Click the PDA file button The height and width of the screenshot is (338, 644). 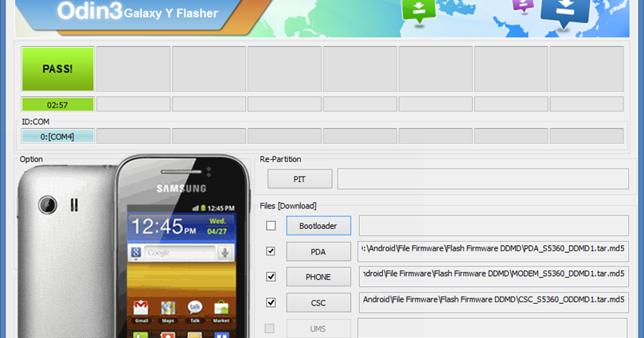[x=318, y=251]
